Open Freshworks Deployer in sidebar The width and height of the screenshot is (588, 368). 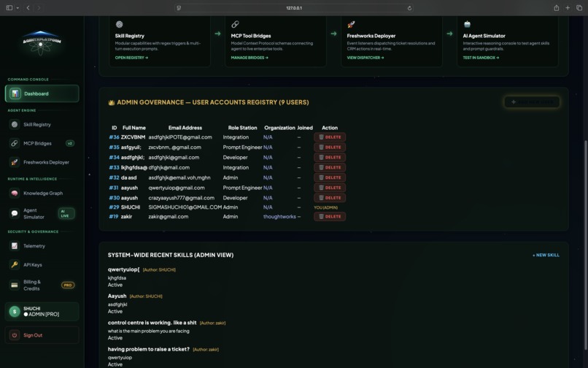point(42,162)
